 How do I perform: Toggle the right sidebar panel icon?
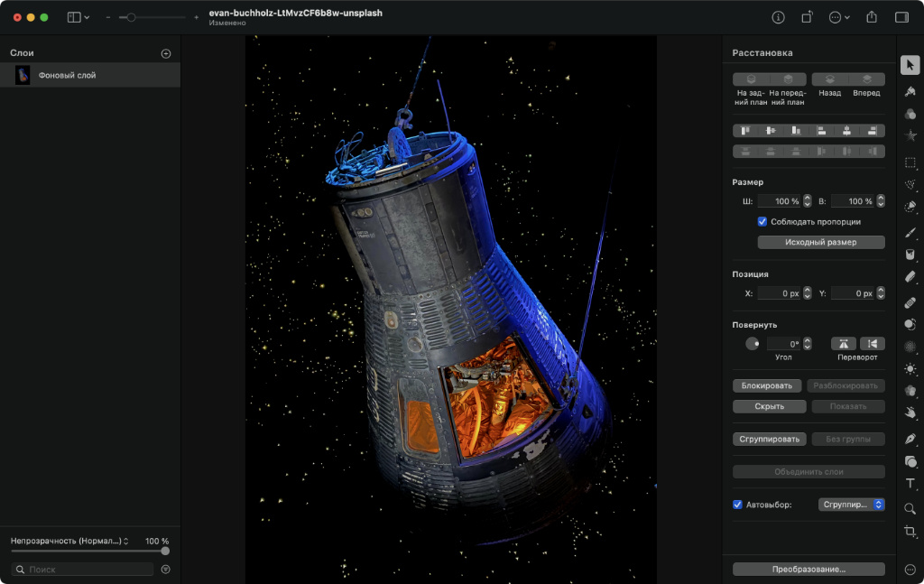(901, 17)
